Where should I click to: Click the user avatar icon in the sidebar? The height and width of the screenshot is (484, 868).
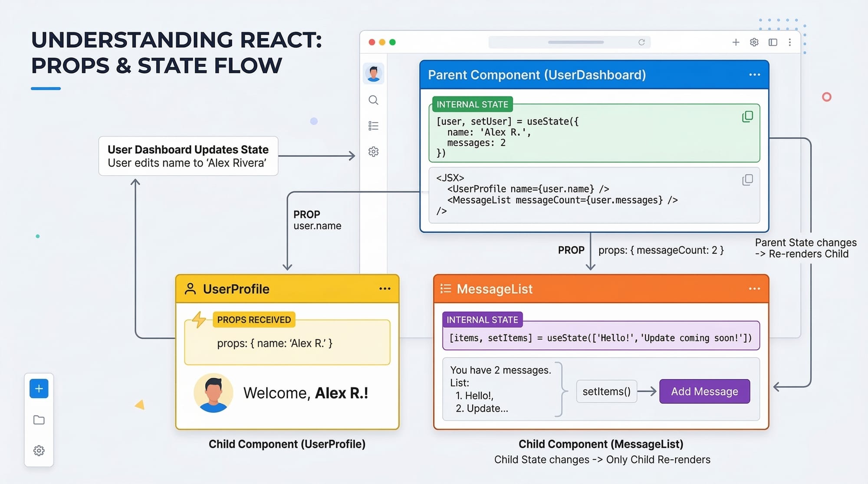pos(373,73)
